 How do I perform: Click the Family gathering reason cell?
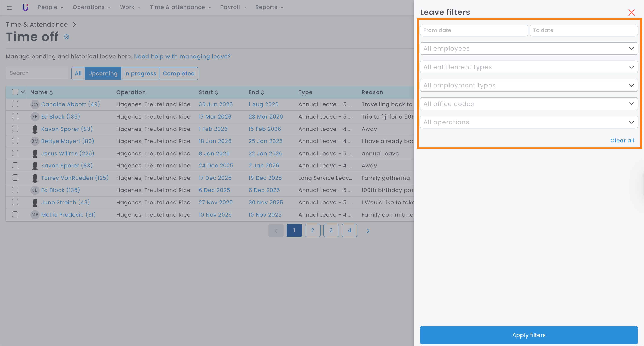click(x=386, y=178)
